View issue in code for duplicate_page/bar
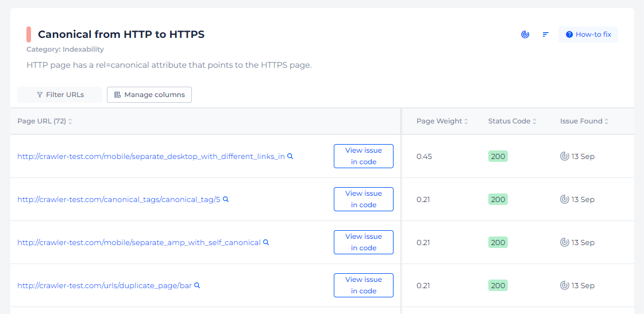Image resolution: width=644 pixels, height=314 pixels. click(x=364, y=285)
